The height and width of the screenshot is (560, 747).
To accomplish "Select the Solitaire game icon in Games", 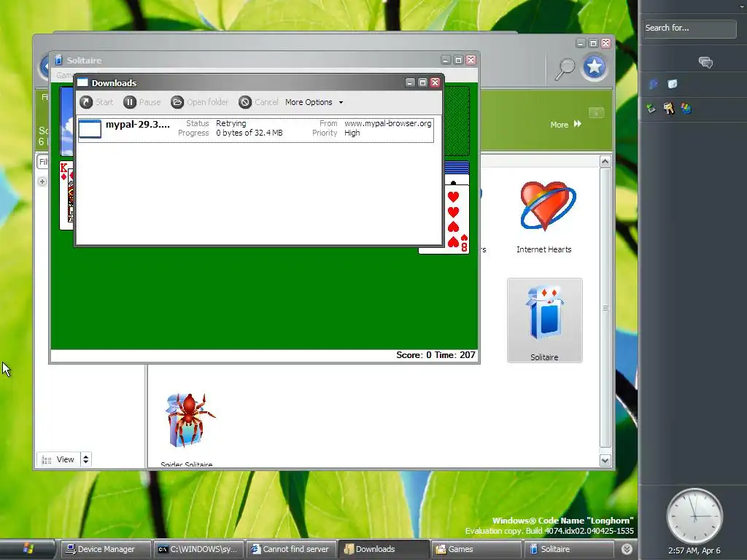I will (x=544, y=321).
